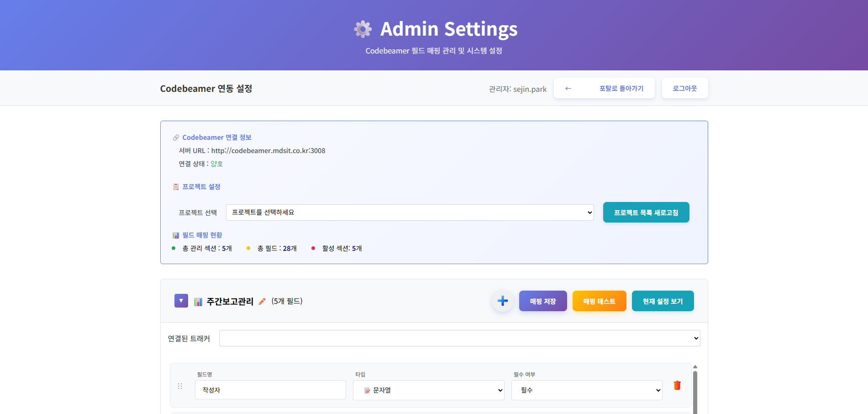Viewport: 868px width, 414px height.
Task: Run a test with 매핑 테스트
Action: click(599, 301)
